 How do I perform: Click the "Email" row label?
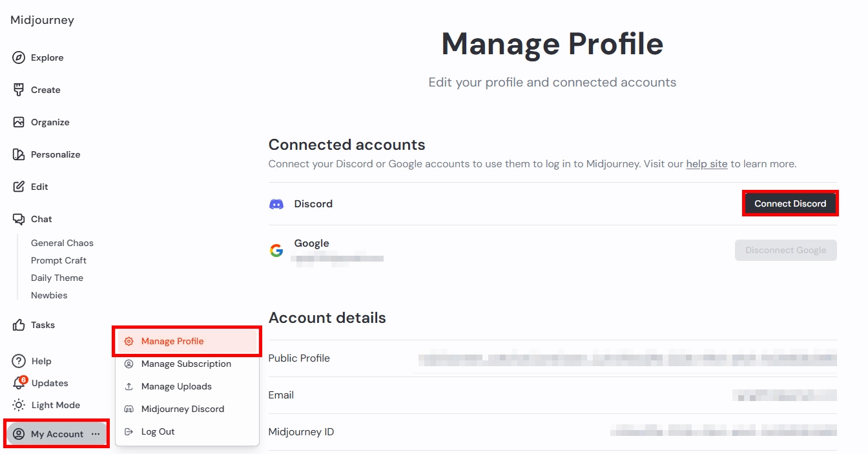point(281,395)
